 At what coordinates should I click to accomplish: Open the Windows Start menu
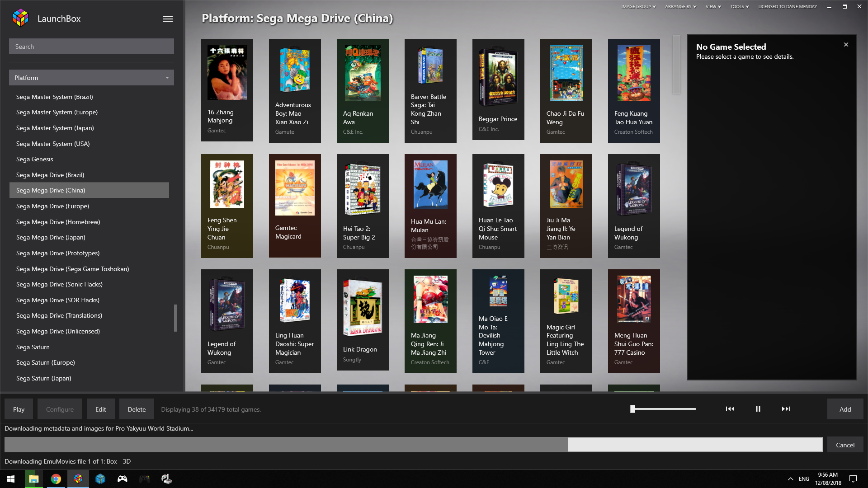coord(11,479)
